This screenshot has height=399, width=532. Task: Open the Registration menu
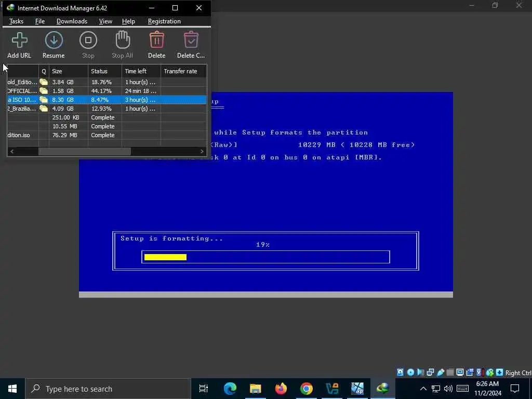[164, 21]
